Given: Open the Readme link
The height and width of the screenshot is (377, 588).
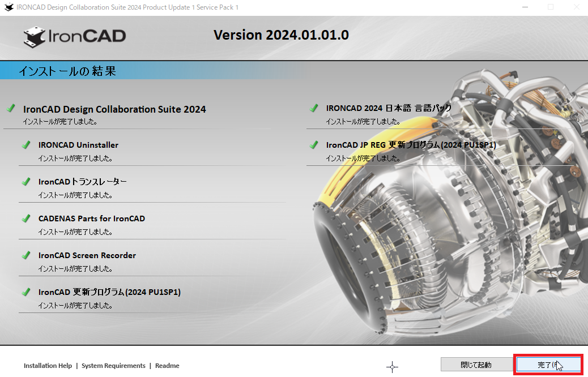Looking at the screenshot, I should coord(167,365).
